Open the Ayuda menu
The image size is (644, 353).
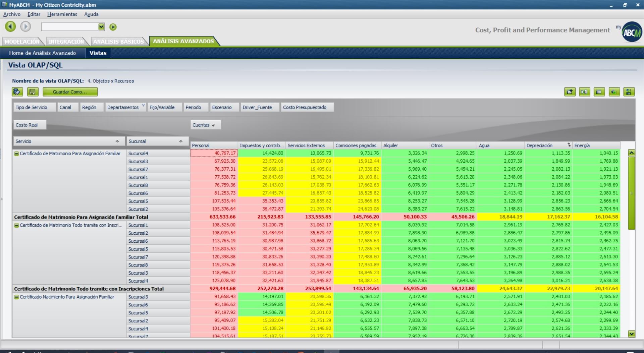click(91, 14)
